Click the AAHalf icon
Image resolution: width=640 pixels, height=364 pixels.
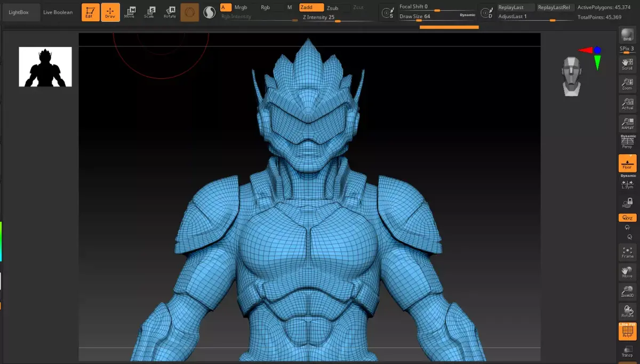pos(627,123)
